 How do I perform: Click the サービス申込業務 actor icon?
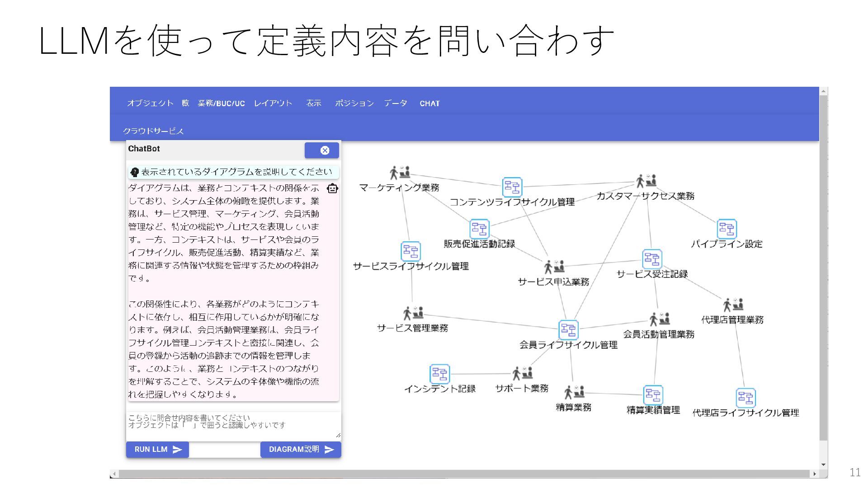tap(554, 267)
